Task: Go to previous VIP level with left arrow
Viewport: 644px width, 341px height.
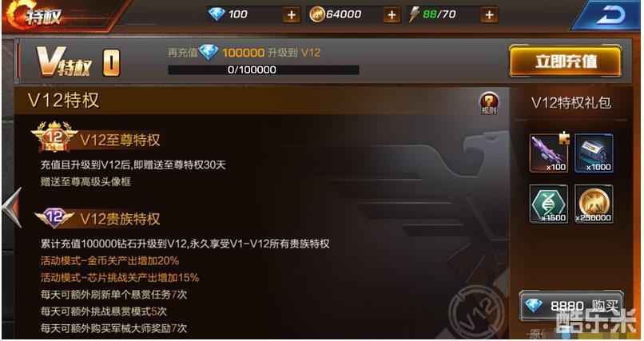Action: (x=11, y=207)
